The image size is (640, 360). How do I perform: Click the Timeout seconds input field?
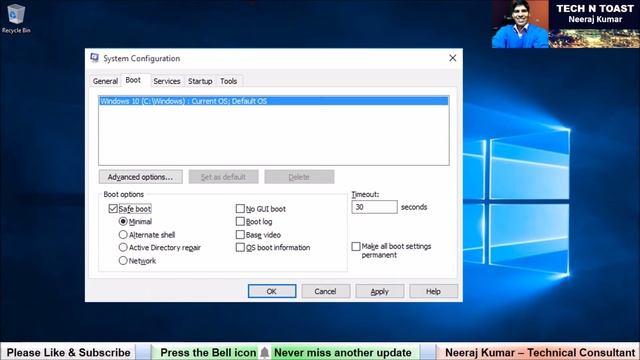coord(374,207)
